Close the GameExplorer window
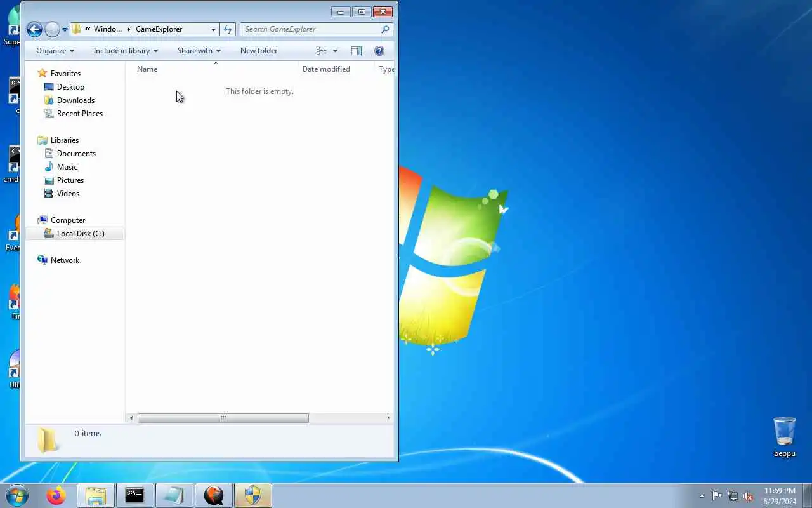Image resolution: width=812 pixels, height=508 pixels. (383, 11)
